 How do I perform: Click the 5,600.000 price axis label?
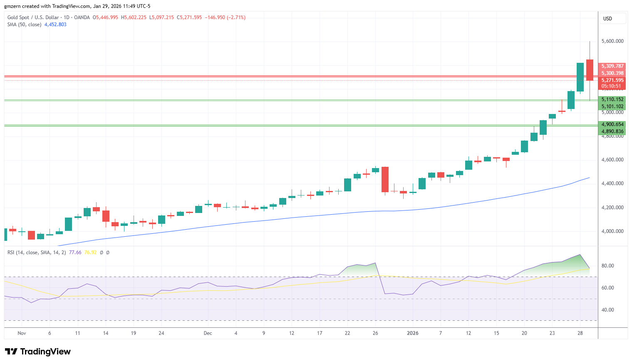(612, 41)
